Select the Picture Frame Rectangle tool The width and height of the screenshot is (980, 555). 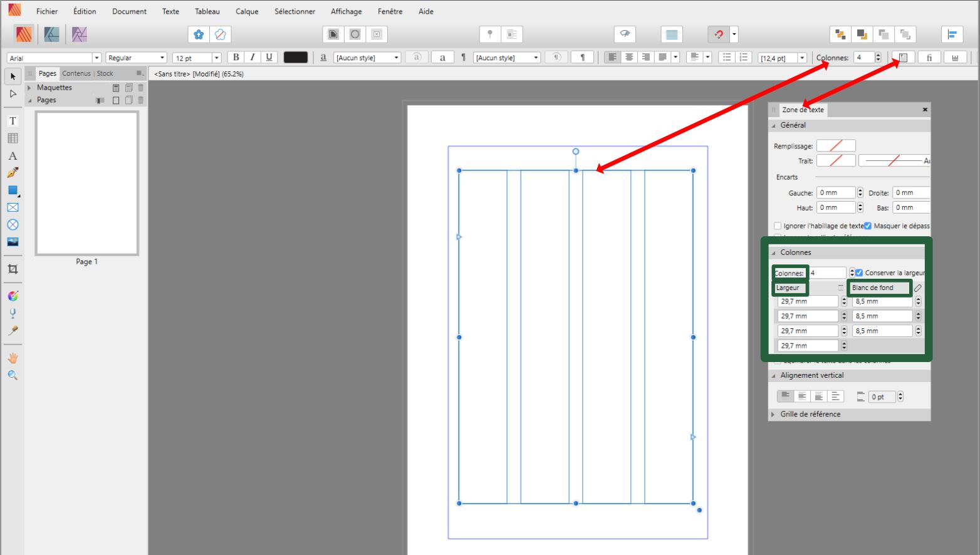[13, 207]
